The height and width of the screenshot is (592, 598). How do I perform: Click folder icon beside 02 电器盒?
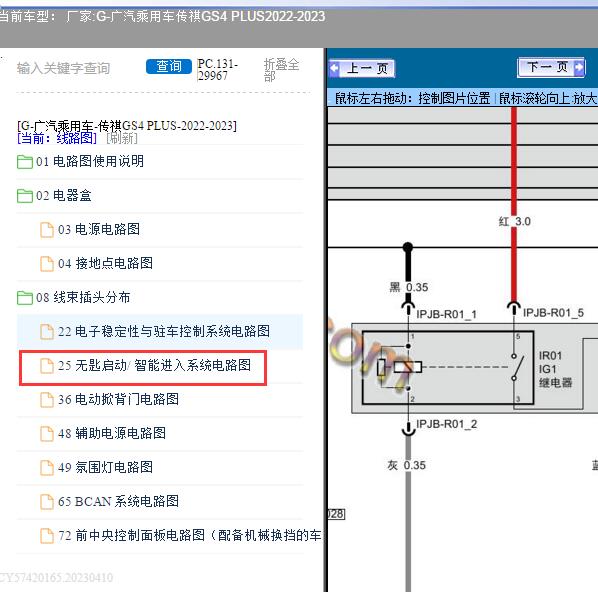(25, 196)
